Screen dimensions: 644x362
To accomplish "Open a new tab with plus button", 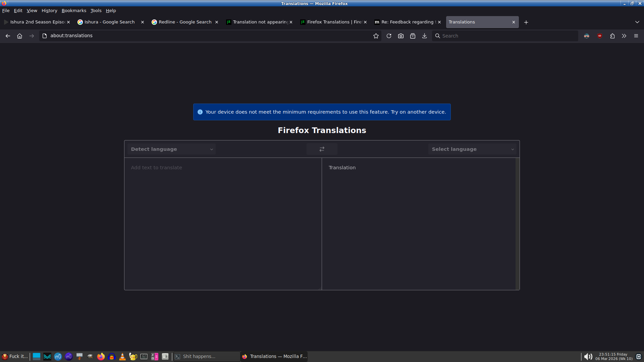I will coord(526,22).
